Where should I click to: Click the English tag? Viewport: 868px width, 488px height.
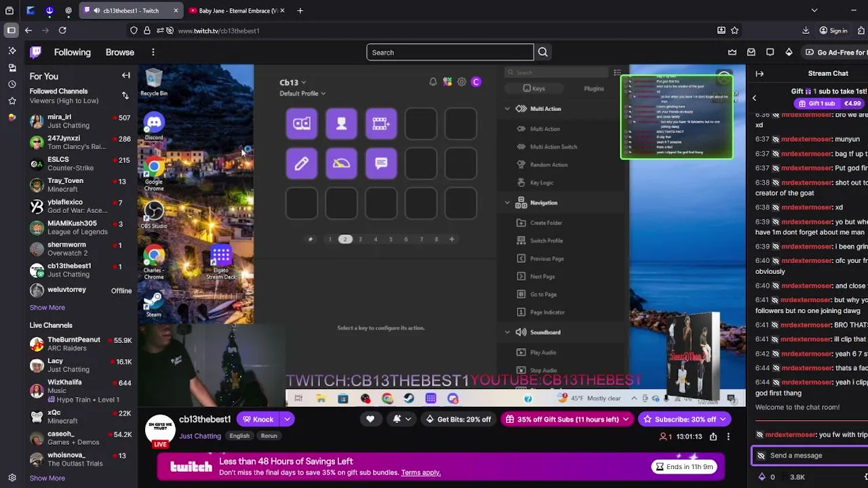pyautogui.click(x=239, y=436)
